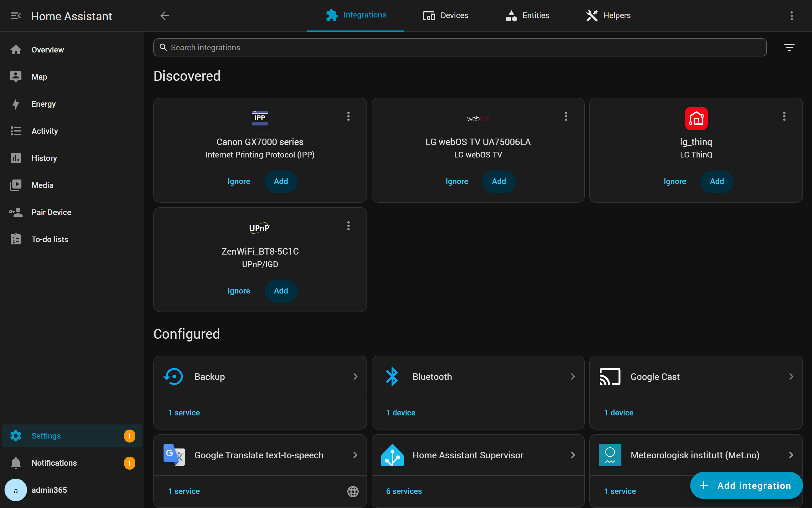Switch to the Entities tab
Screen dimensions: 812x508
528,16
